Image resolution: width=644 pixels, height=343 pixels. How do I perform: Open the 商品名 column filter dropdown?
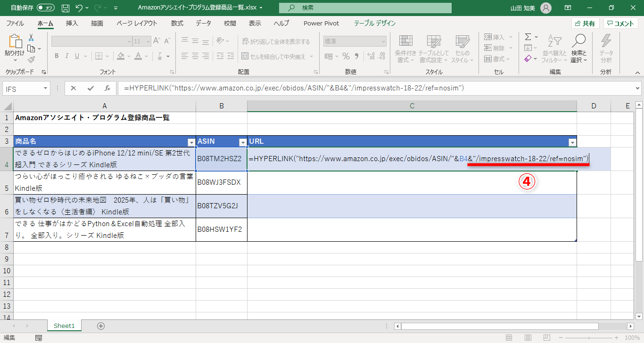[191, 142]
